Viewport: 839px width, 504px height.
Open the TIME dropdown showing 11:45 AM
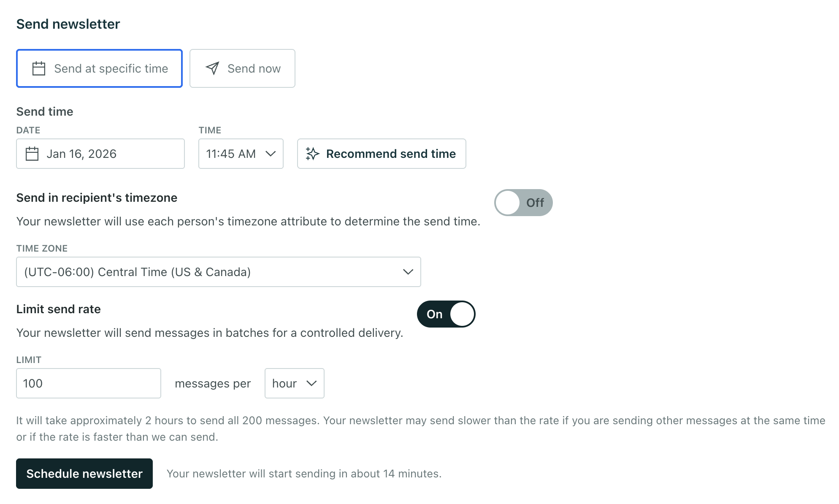tap(241, 154)
